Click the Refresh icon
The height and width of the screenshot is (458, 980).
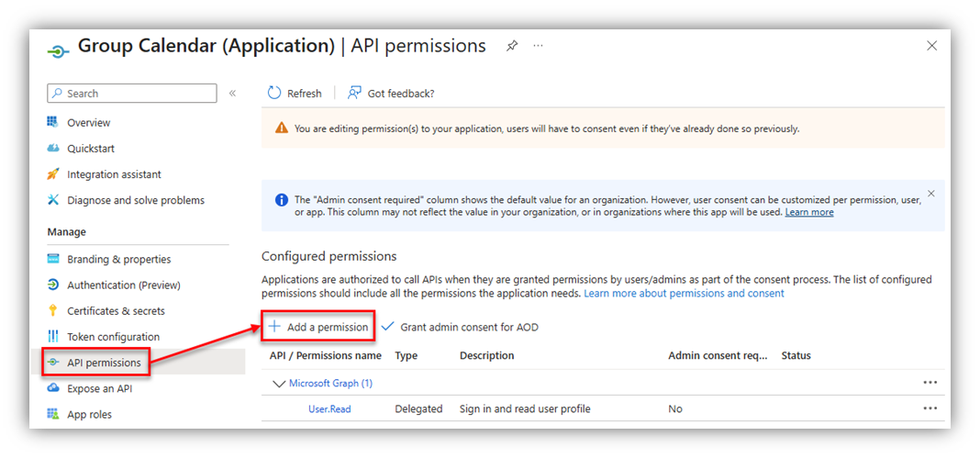coord(274,93)
